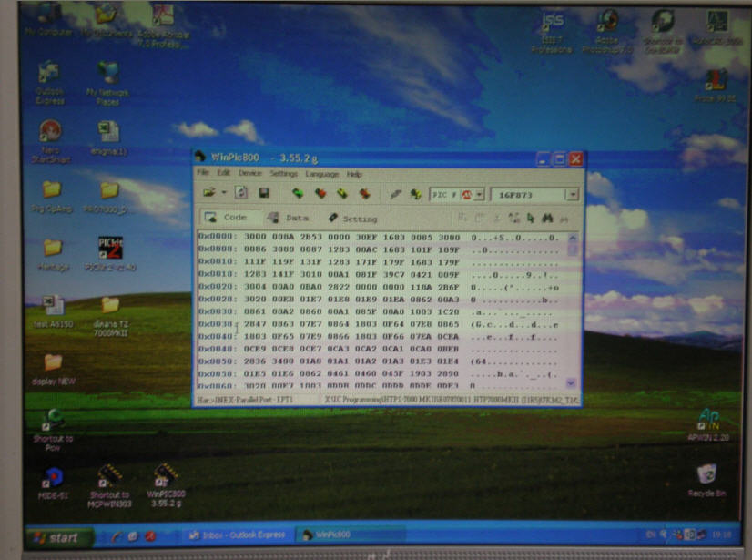Open the Help menu
Screen dimensions: 752x560
tap(354, 174)
